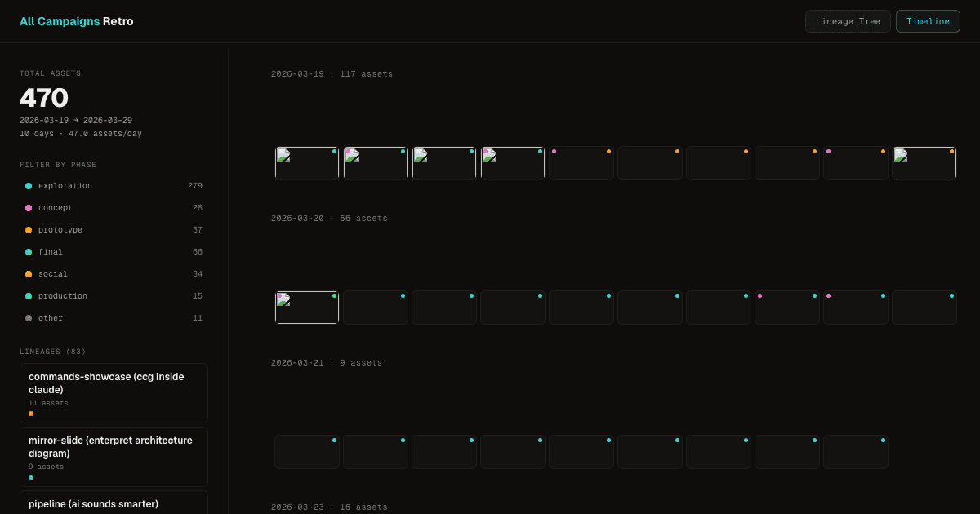Click the orange dot on commands-showcase card
The image size is (980, 514).
[x=31, y=414]
